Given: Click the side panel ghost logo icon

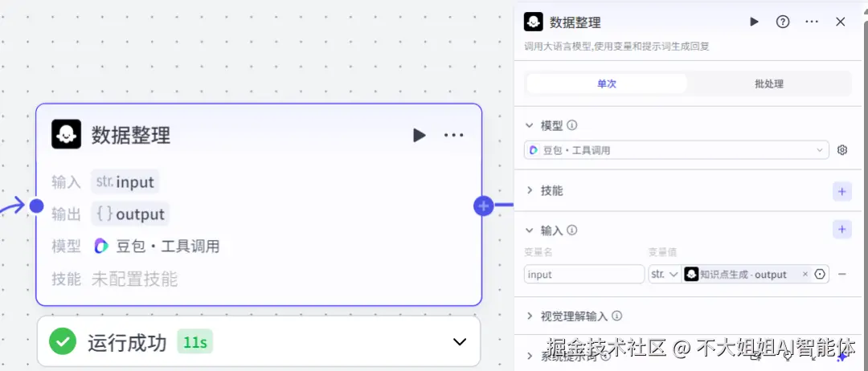Looking at the screenshot, I should 534,22.
